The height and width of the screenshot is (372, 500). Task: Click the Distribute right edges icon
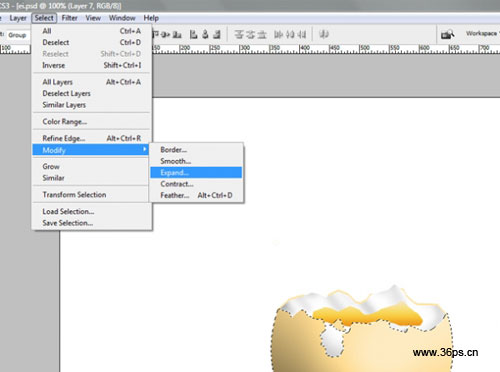302,34
